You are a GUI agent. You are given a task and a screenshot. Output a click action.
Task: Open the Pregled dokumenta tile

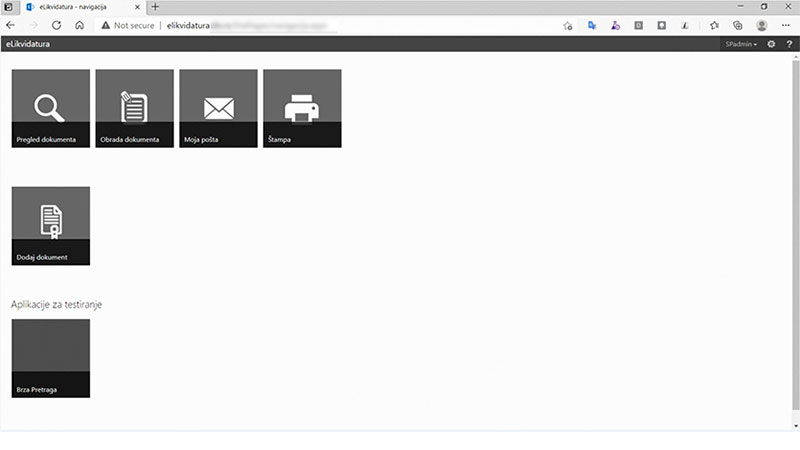tap(50, 108)
